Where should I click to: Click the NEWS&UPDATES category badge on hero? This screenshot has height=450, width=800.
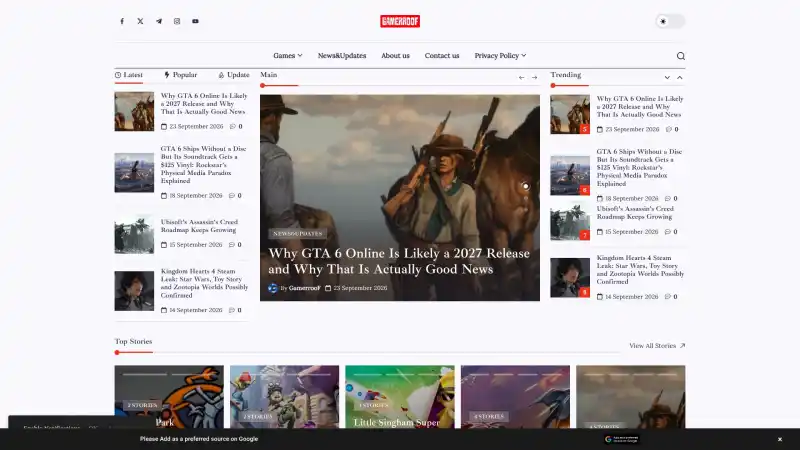297,234
